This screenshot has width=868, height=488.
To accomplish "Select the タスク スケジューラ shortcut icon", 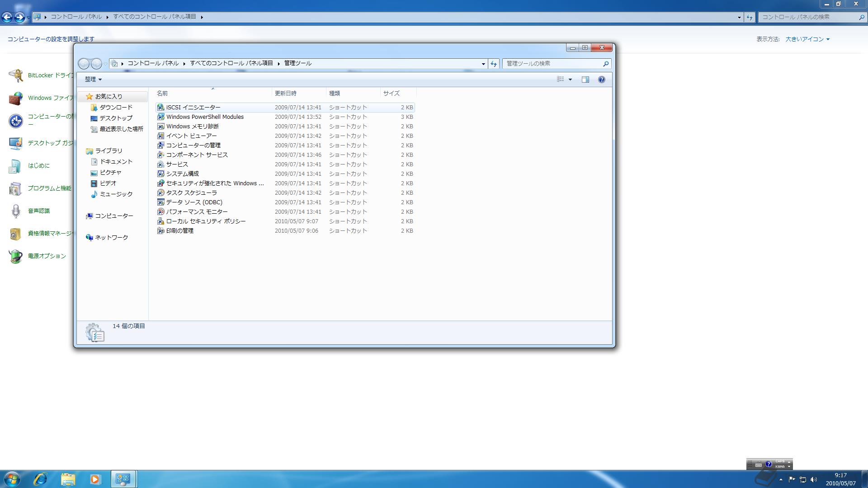I will pos(160,193).
